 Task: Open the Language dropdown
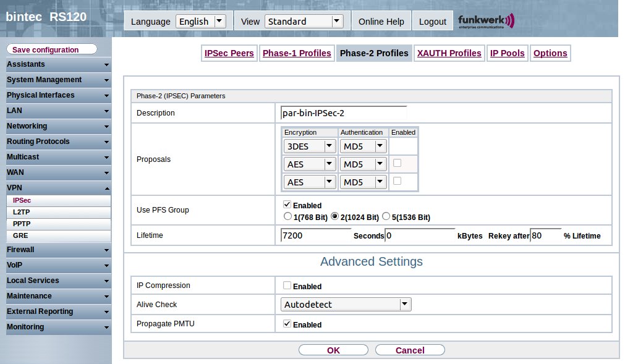coord(201,21)
